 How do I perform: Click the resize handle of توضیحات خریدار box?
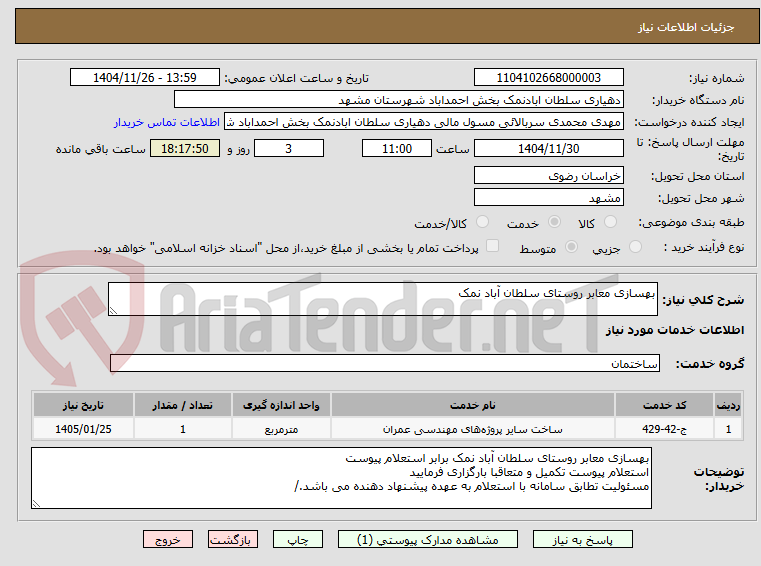[36, 504]
